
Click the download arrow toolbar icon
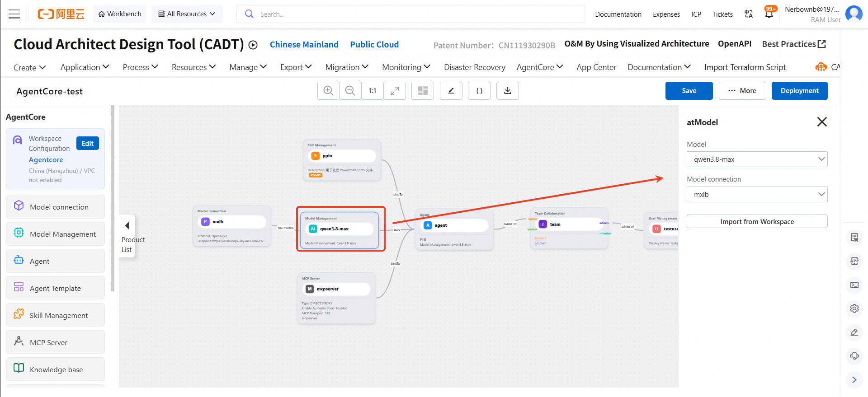508,91
